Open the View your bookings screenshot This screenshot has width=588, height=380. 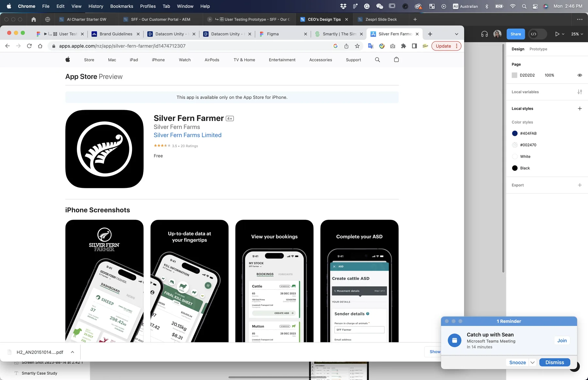tap(274, 281)
